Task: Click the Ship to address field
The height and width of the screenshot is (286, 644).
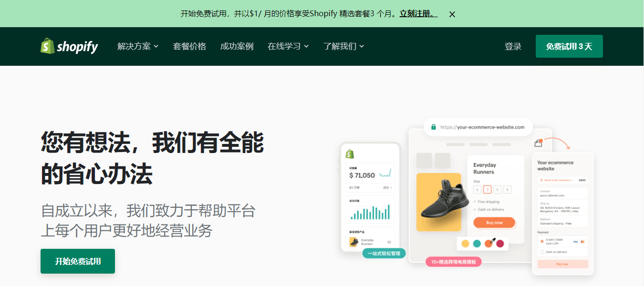Action: (x=563, y=208)
